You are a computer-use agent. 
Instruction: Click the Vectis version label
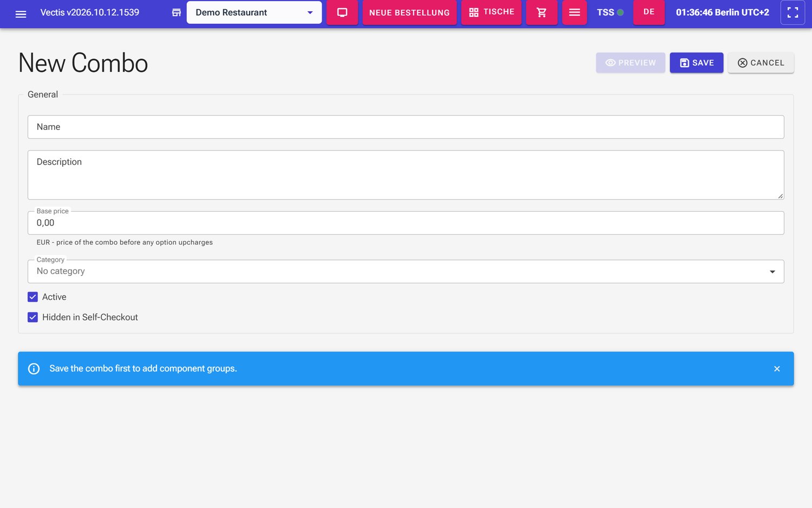(90, 12)
